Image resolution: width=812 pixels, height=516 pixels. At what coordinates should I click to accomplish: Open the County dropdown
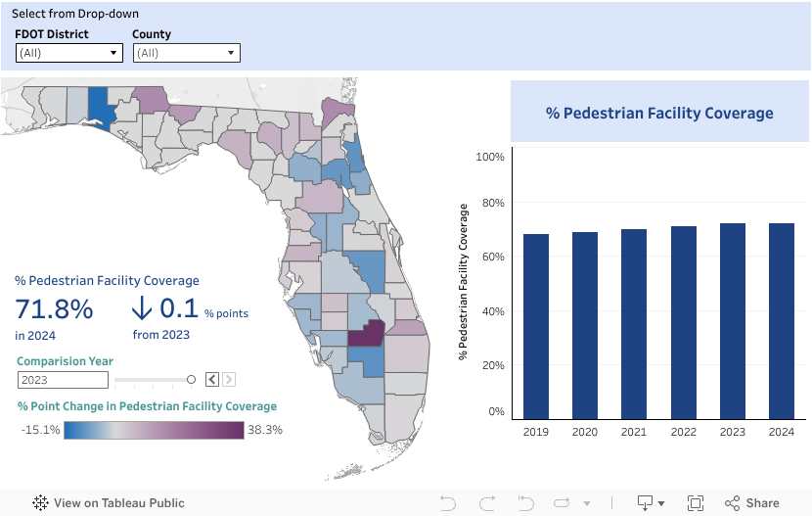[186, 53]
